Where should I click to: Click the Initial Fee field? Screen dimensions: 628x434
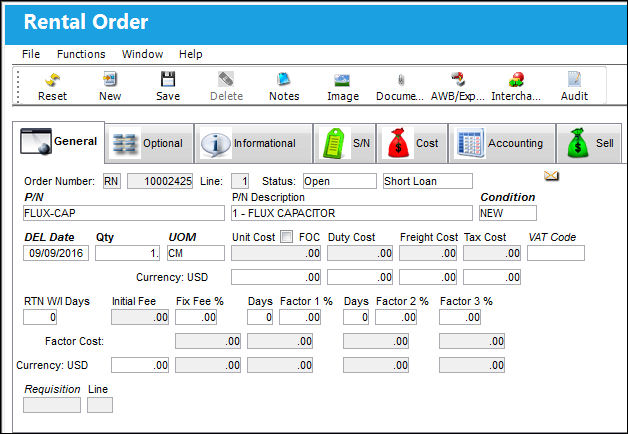[140, 317]
